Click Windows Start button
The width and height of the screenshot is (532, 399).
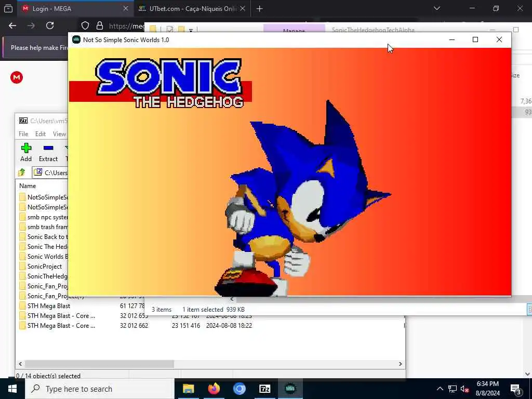click(x=12, y=389)
